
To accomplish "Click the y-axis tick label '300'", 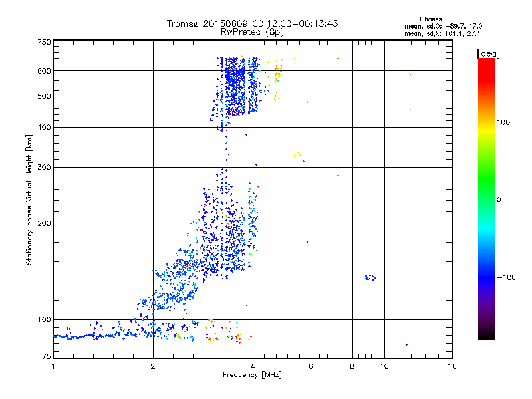I will click(x=44, y=168).
